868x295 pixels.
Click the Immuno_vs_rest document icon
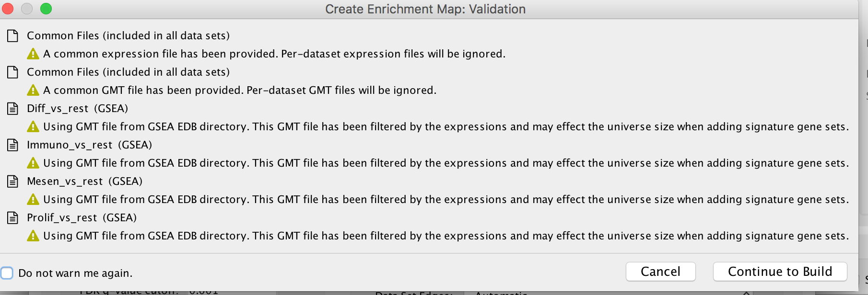click(12, 145)
